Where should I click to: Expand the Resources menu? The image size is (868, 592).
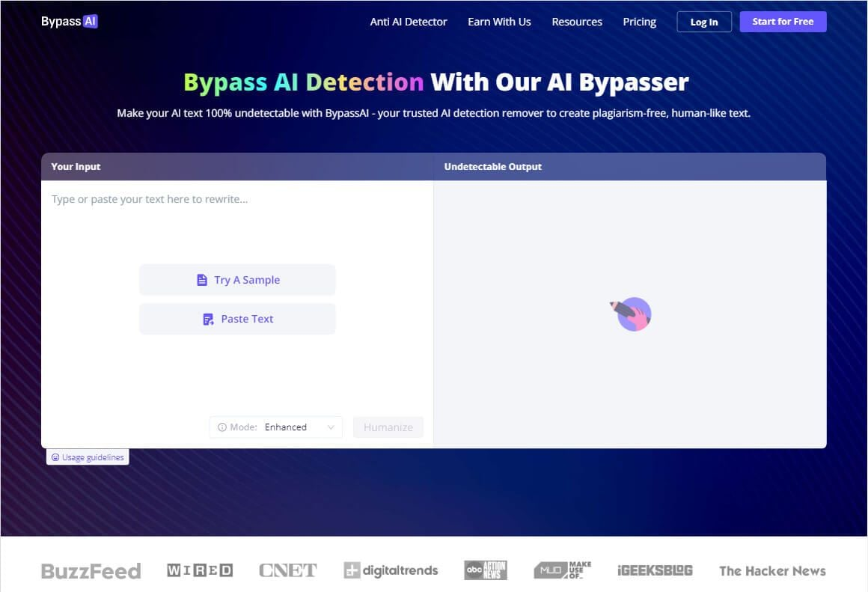(x=576, y=22)
